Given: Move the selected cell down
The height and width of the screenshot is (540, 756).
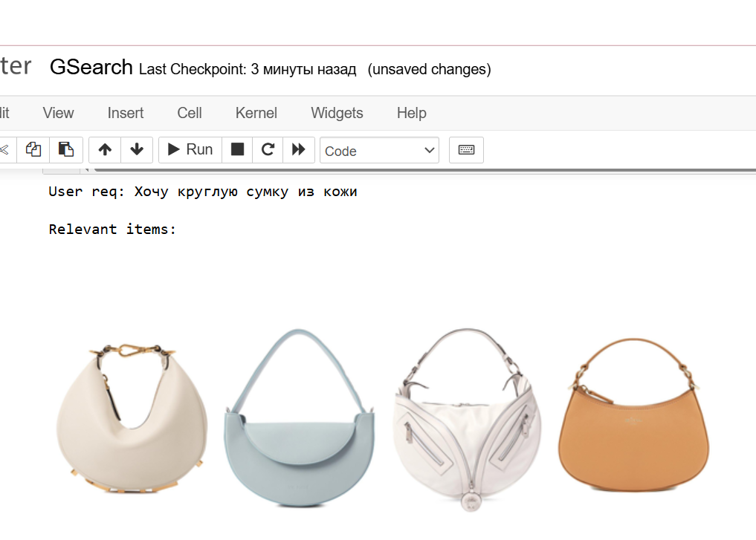Looking at the screenshot, I should (137, 149).
